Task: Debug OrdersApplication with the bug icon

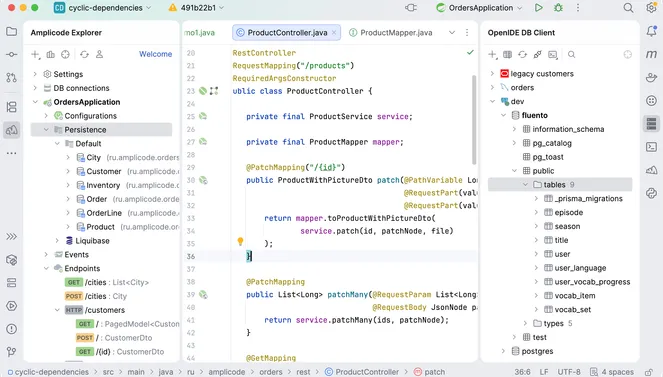Action: tap(559, 8)
